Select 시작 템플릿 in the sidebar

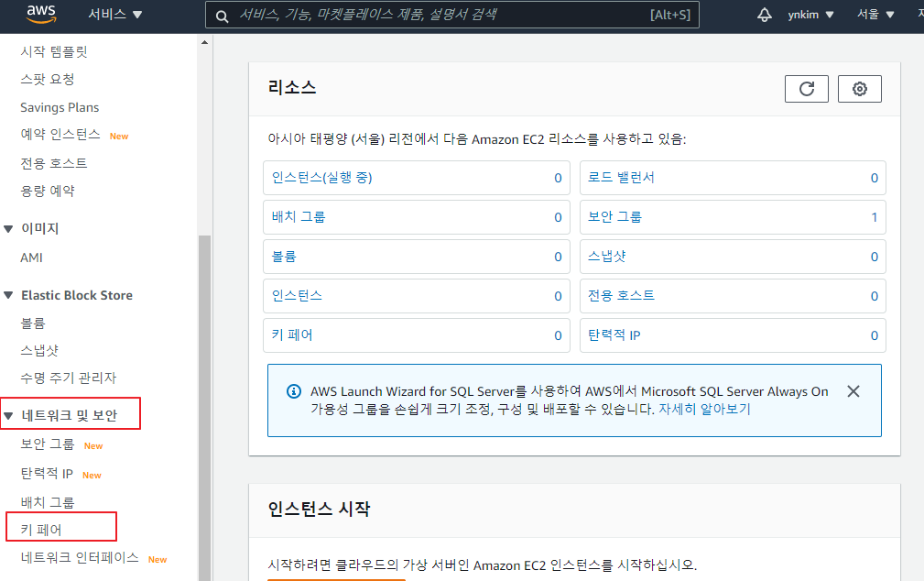(54, 51)
